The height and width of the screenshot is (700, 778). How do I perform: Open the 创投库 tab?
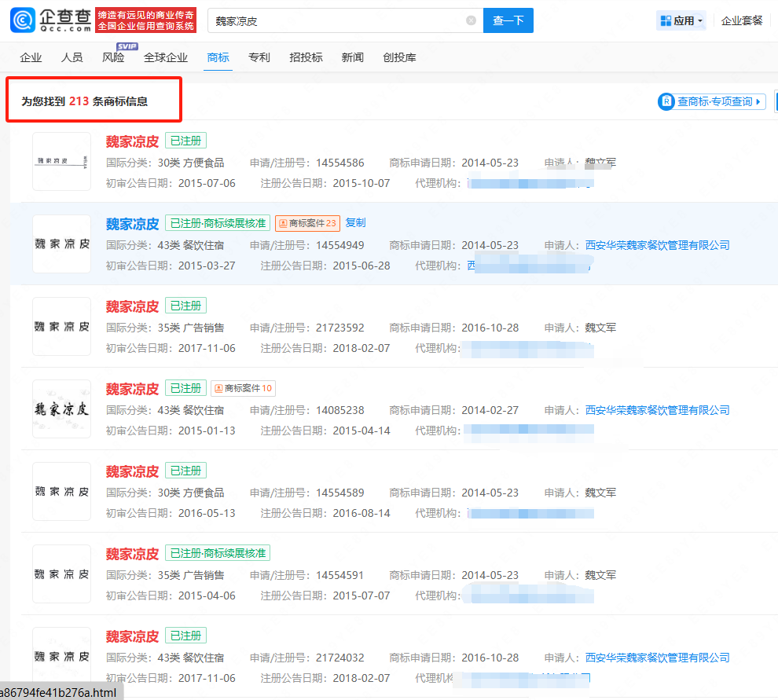[x=399, y=57]
